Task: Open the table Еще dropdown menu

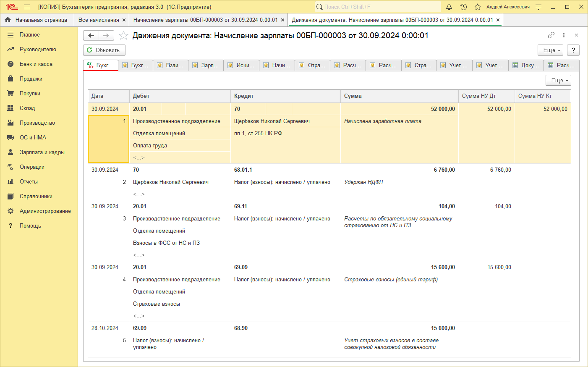Action: (558, 80)
